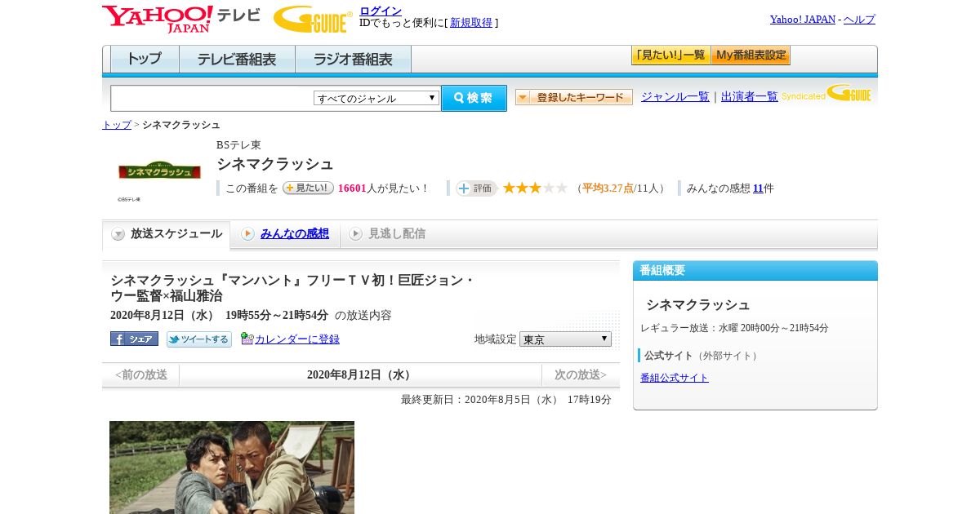The width and height of the screenshot is (980, 514).
Task: Click the G-GUIDE logo in the header
Action: 313,20
